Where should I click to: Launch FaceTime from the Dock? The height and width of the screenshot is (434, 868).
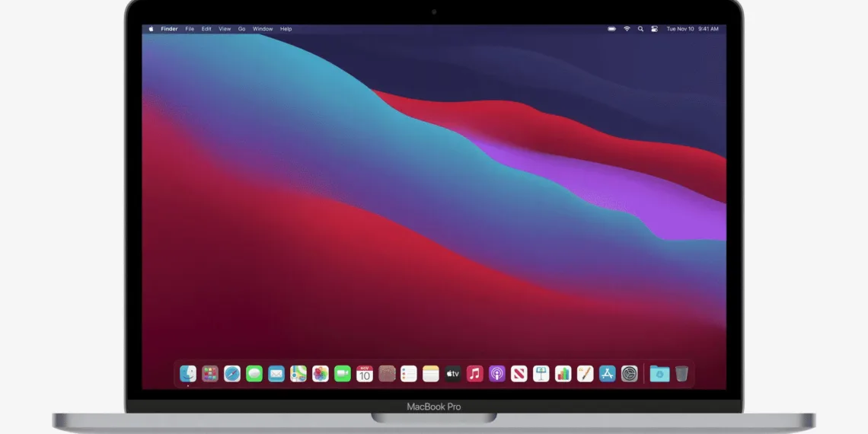(x=343, y=374)
